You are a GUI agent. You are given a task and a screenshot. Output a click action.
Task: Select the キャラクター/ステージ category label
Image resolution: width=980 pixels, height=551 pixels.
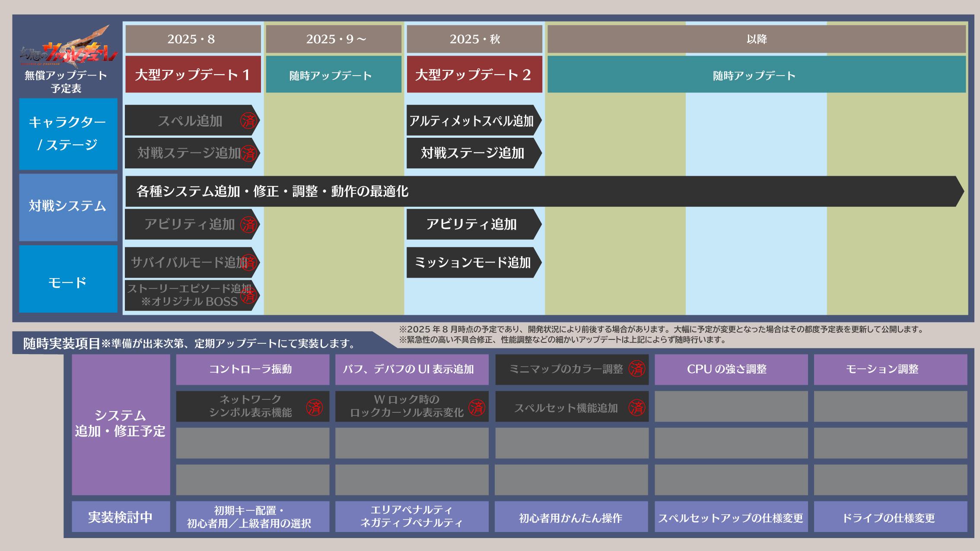point(68,134)
